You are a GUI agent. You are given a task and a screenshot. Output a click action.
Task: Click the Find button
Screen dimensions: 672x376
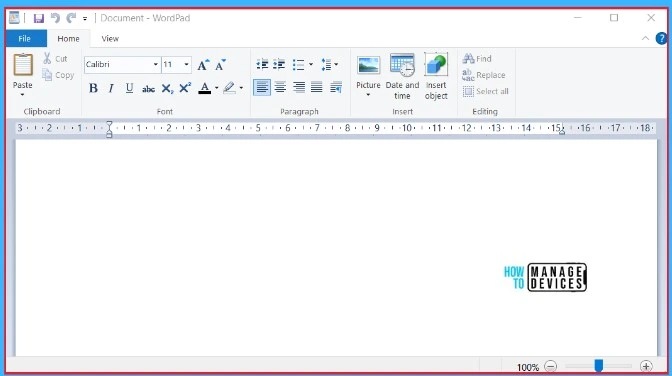pos(477,59)
